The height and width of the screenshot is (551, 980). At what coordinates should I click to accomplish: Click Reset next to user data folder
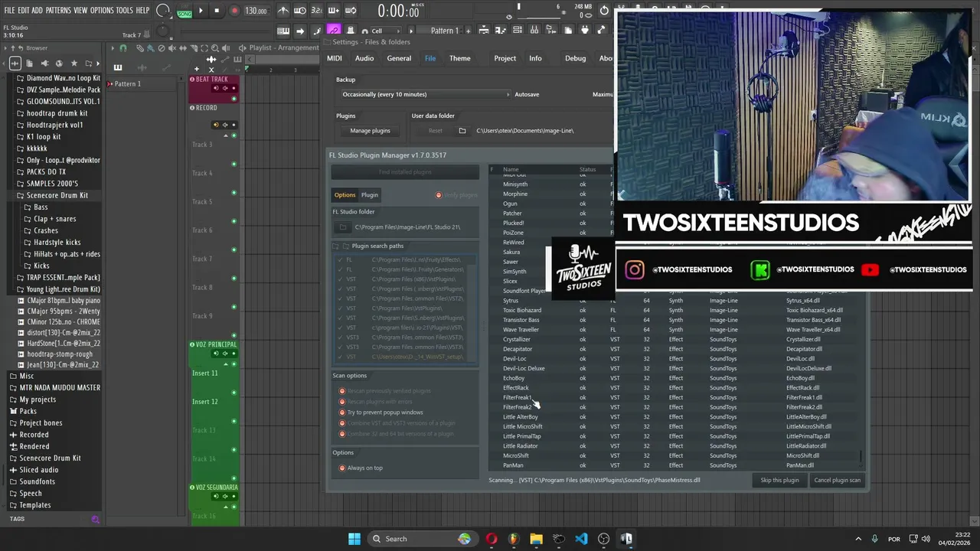(435, 131)
